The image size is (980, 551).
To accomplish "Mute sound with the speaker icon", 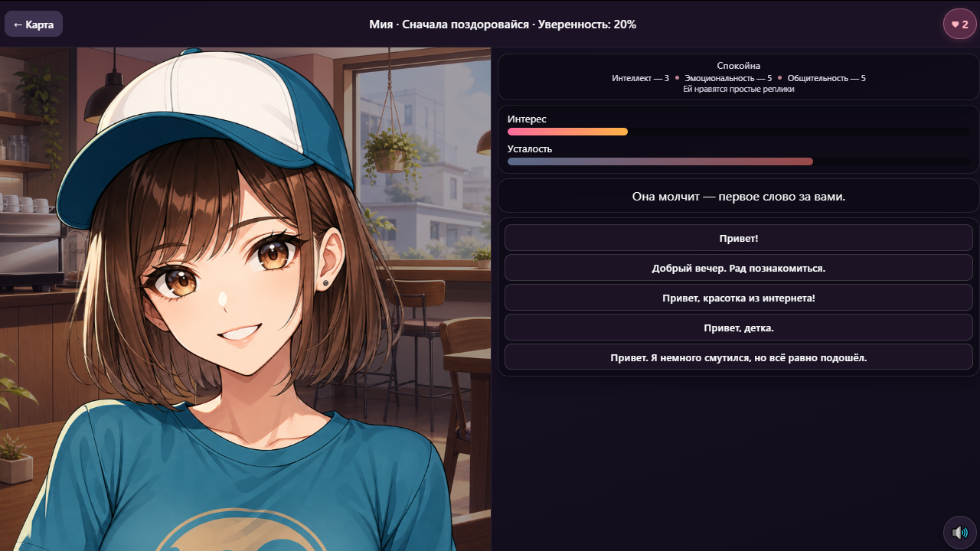I will coord(959,532).
